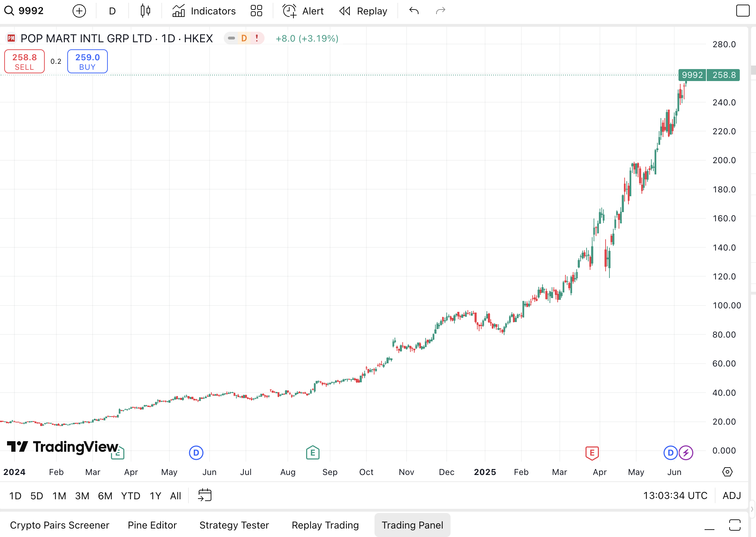Redo the last chart action
Image resolution: width=756 pixels, height=537 pixels.
[441, 11]
